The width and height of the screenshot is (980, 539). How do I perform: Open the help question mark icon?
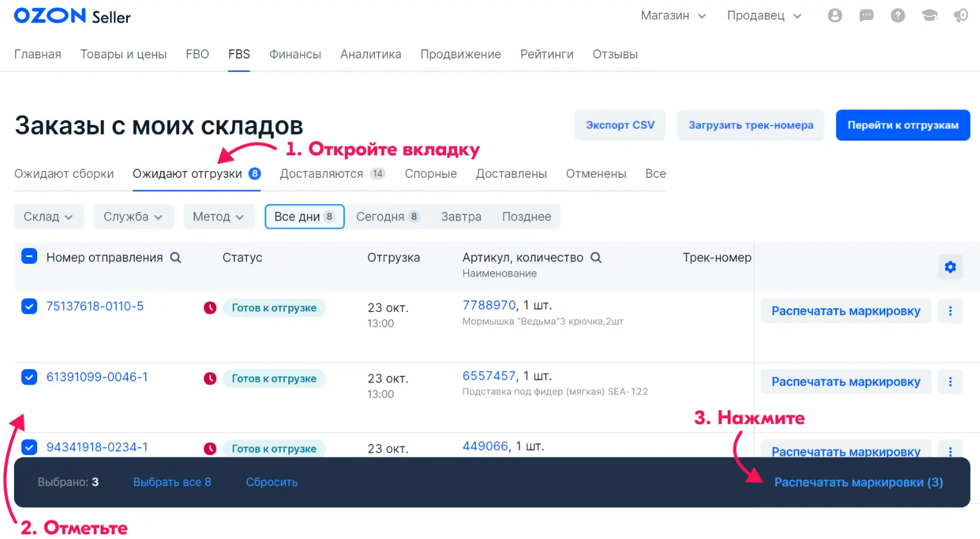coord(898,16)
